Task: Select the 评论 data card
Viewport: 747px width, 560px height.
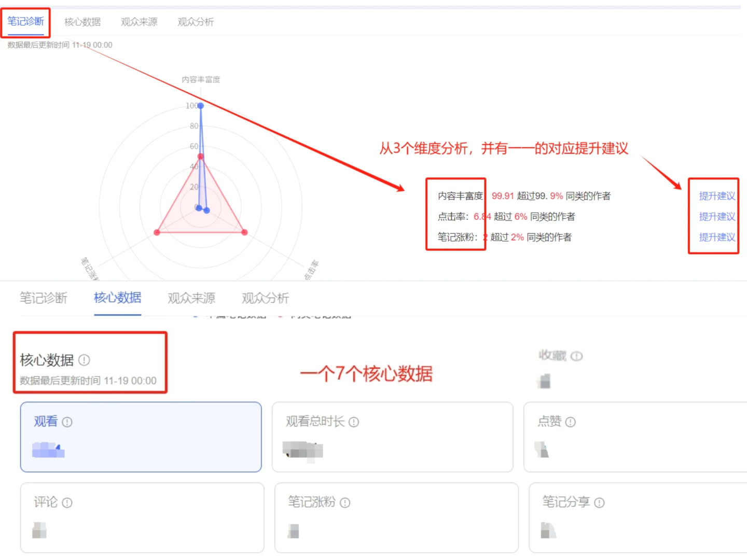Action: [x=142, y=517]
